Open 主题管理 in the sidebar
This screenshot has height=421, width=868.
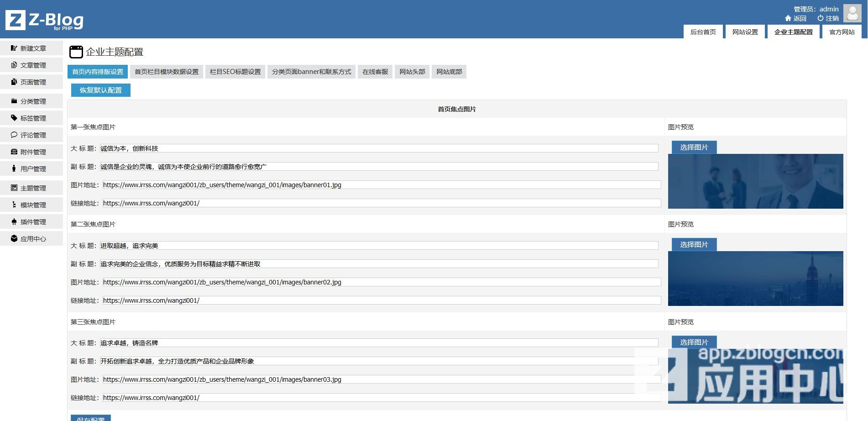pyautogui.click(x=31, y=188)
